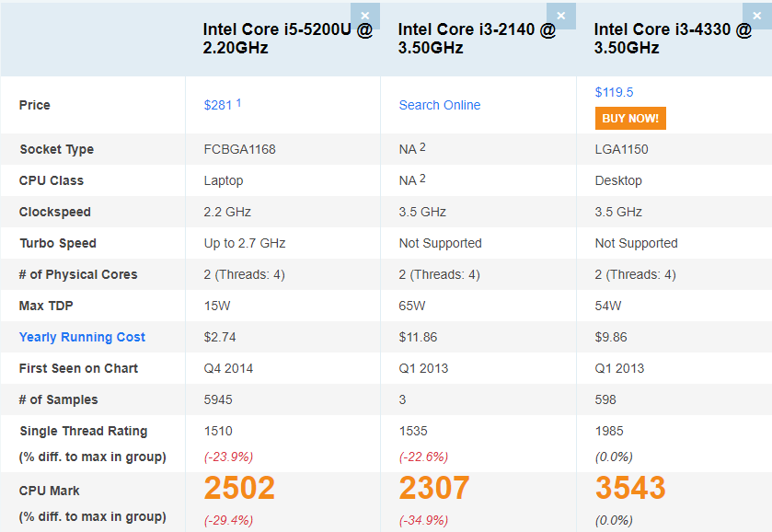Click the Search Online price link
772x532 pixels.
click(x=439, y=105)
